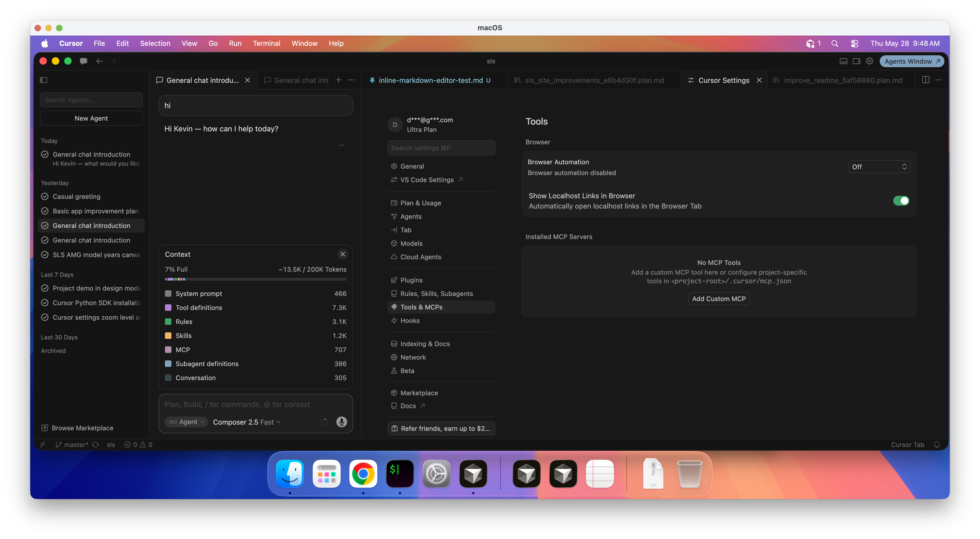
Task: Open settings via title bar gear icon
Action: pos(869,61)
